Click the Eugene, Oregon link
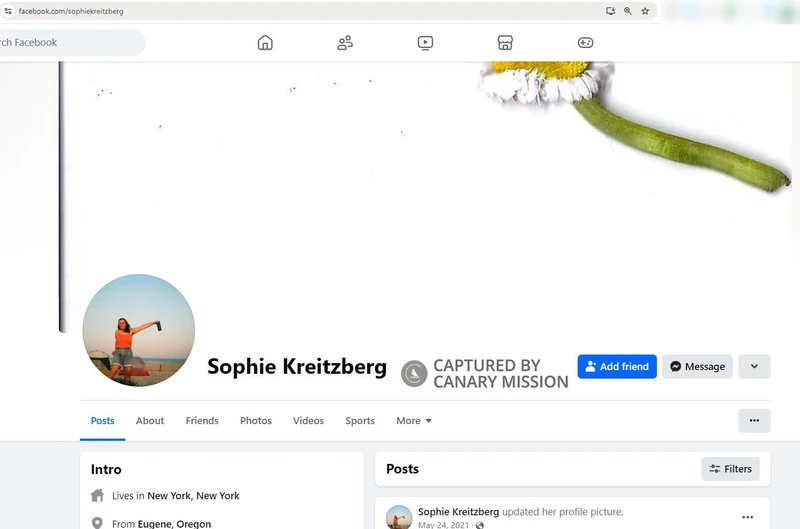Screen dimensions: 800x529 coord(174,523)
